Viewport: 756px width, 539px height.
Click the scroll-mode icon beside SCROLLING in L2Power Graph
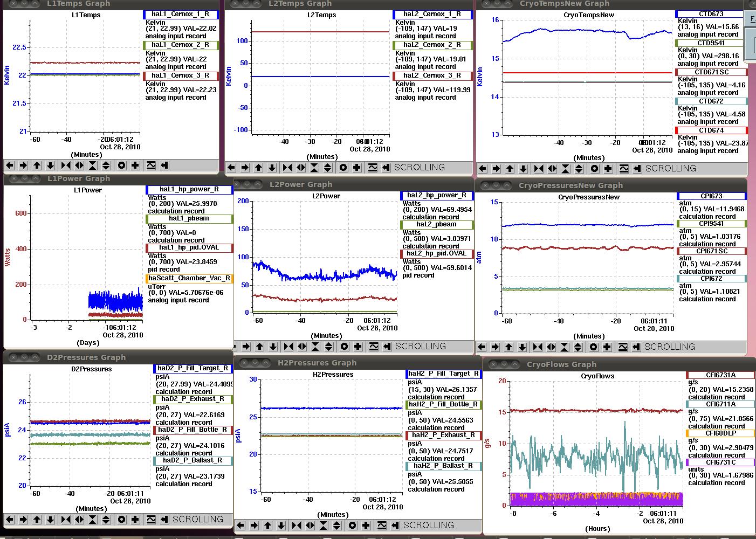[x=387, y=347]
